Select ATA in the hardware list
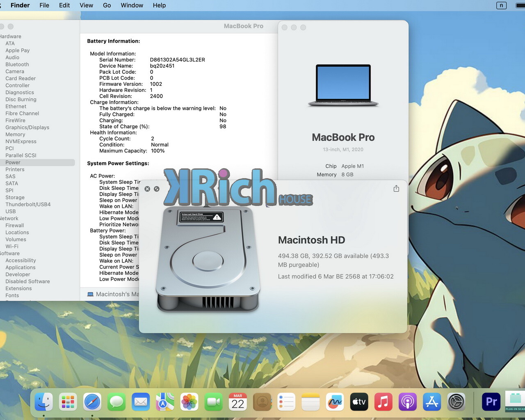The height and width of the screenshot is (420, 525). pos(10,43)
